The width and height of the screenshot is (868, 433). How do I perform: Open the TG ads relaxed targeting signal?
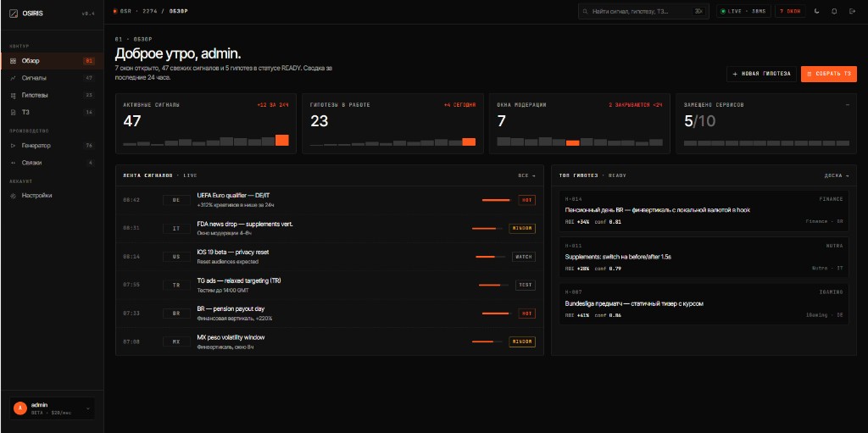coord(330,285)
